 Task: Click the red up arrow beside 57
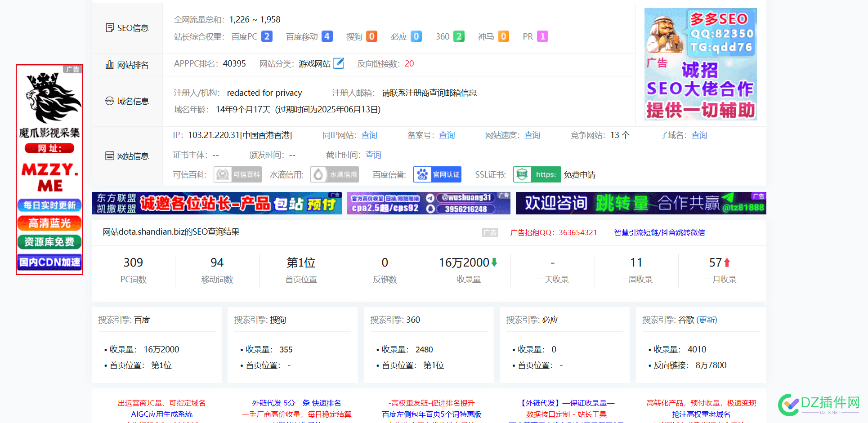coord(727,263)
